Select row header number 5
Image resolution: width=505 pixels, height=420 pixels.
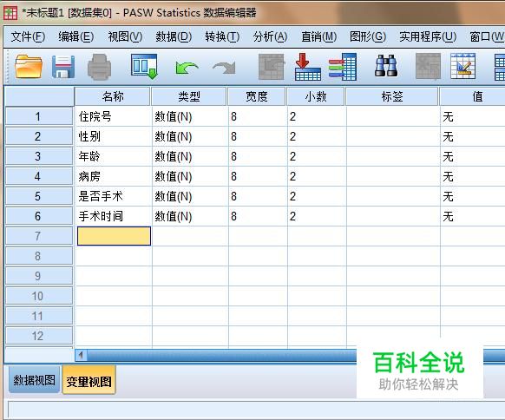[39, 196]
